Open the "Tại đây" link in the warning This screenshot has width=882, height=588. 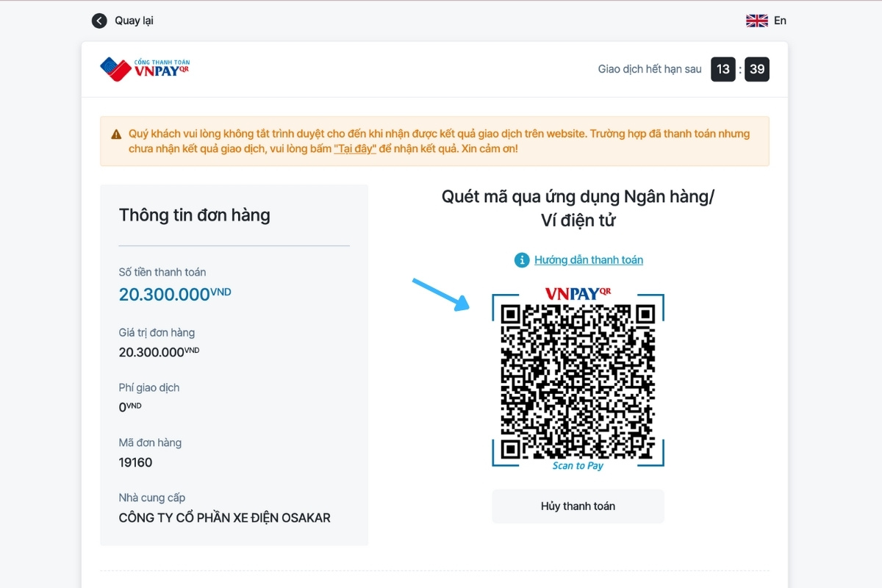click(355, 148)
